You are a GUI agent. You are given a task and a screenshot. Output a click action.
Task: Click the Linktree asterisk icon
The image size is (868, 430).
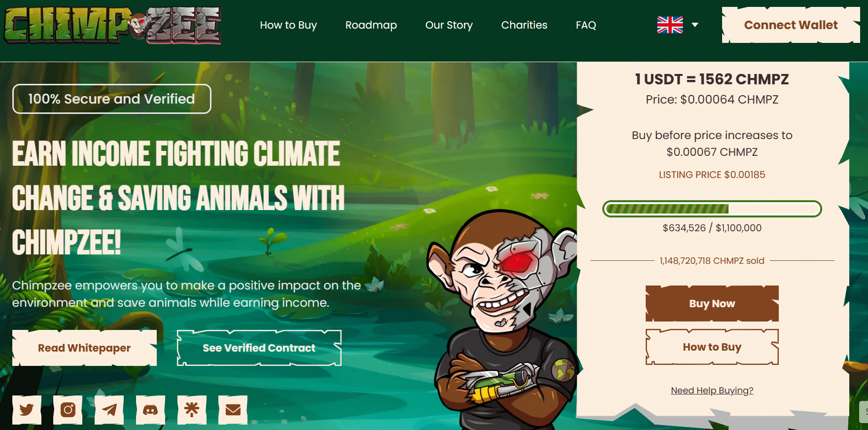(x=192, y=410)
